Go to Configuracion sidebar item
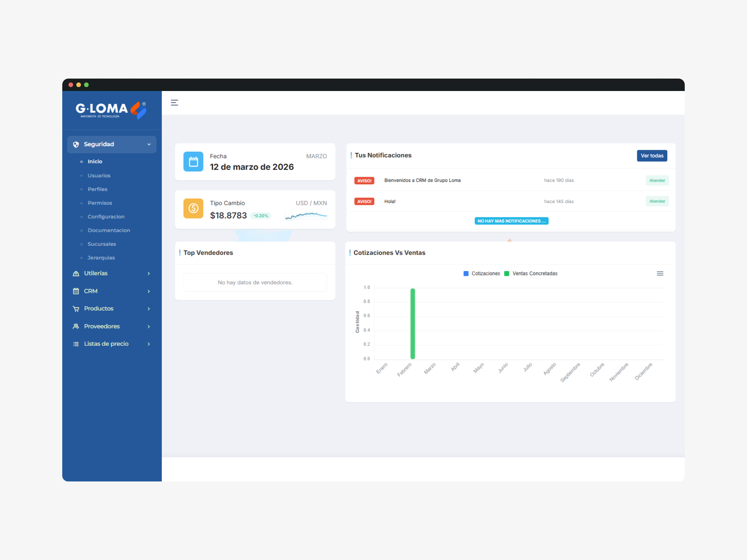Viewport: 747px width, 560px height. (106, 217)
